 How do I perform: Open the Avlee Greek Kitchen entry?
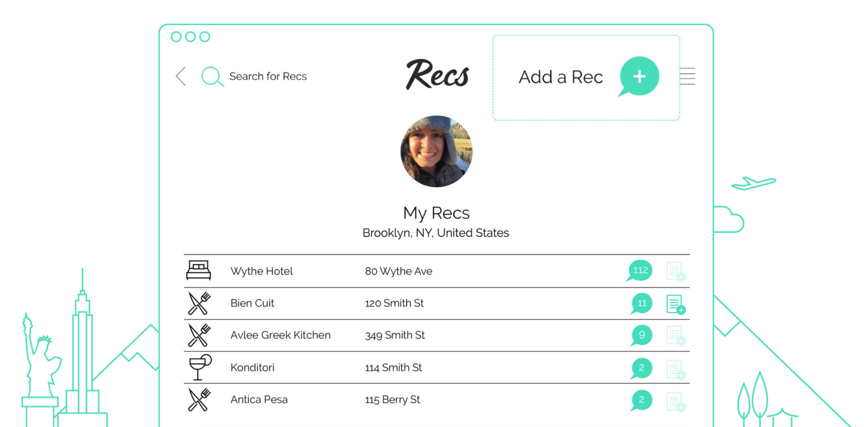(280, 335)
